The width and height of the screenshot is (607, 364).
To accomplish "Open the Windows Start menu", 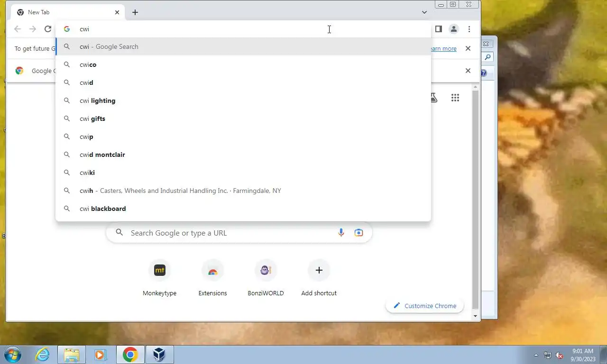I will (12, 355).
